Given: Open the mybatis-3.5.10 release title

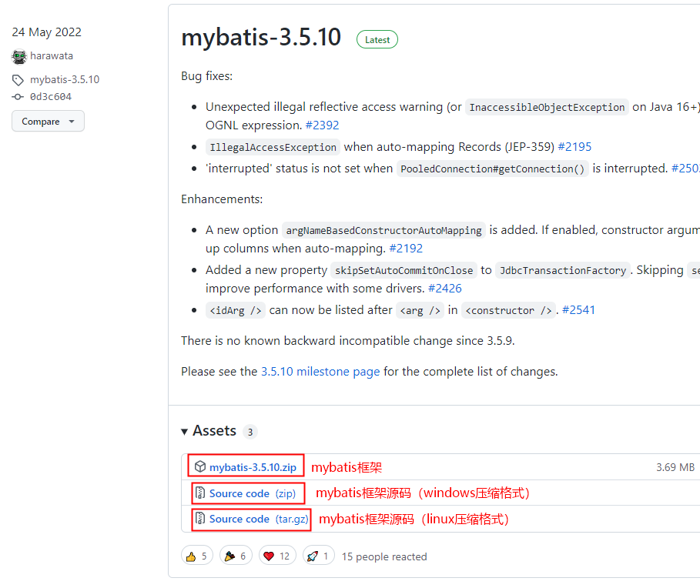Looking at the screenshot, I should point(261,37).
